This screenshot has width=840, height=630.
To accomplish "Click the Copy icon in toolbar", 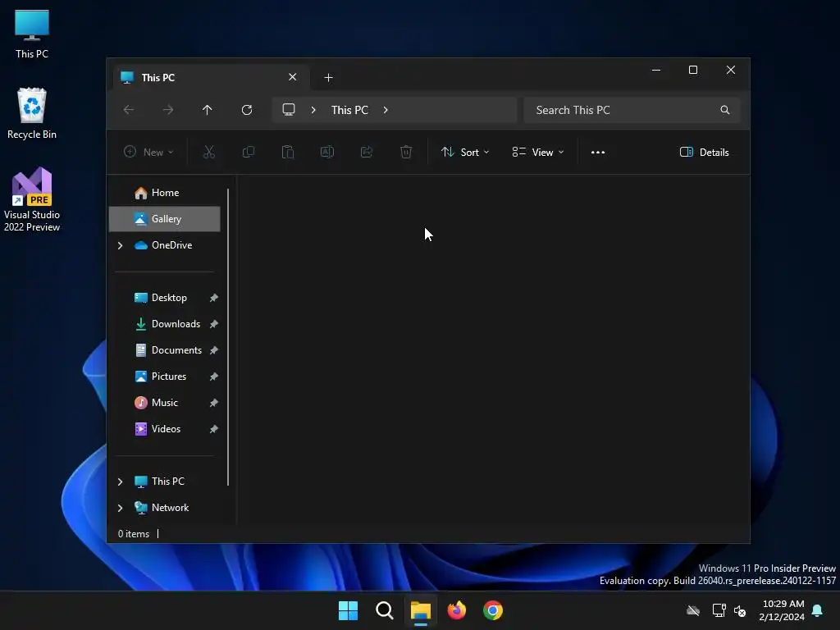I will (248, 152).
